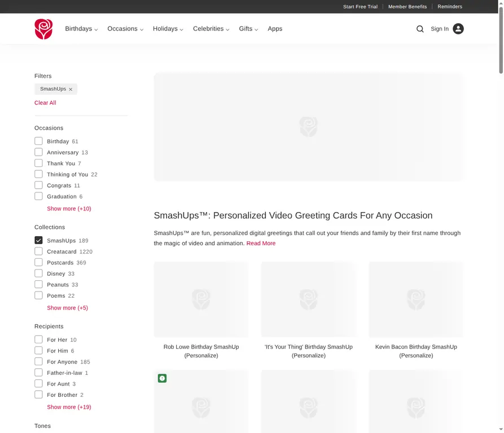Check the Graduation filter box

(38, 196)
